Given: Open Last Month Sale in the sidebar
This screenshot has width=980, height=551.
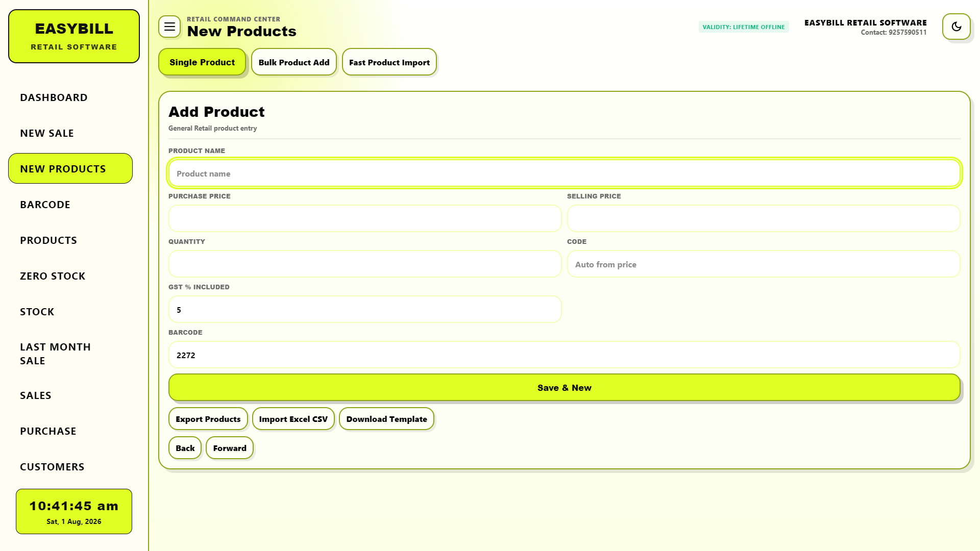Looking at the screenshot, I should point(70,354).
